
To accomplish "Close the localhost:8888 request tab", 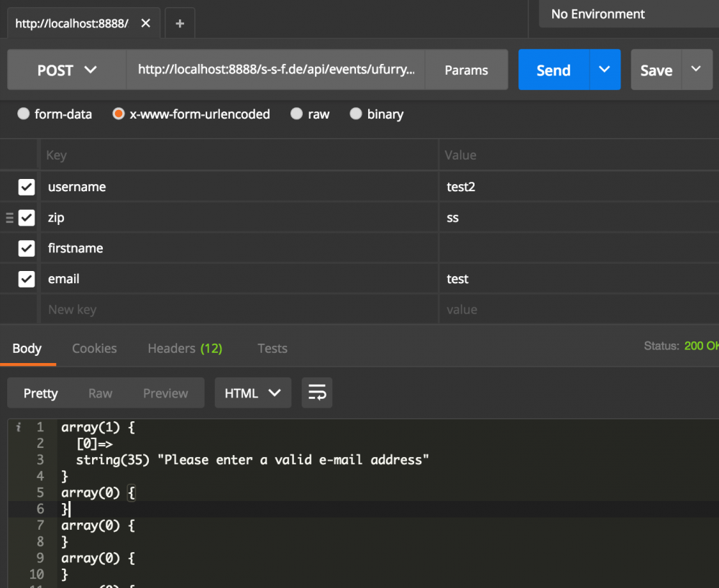I will click(145, 24).
